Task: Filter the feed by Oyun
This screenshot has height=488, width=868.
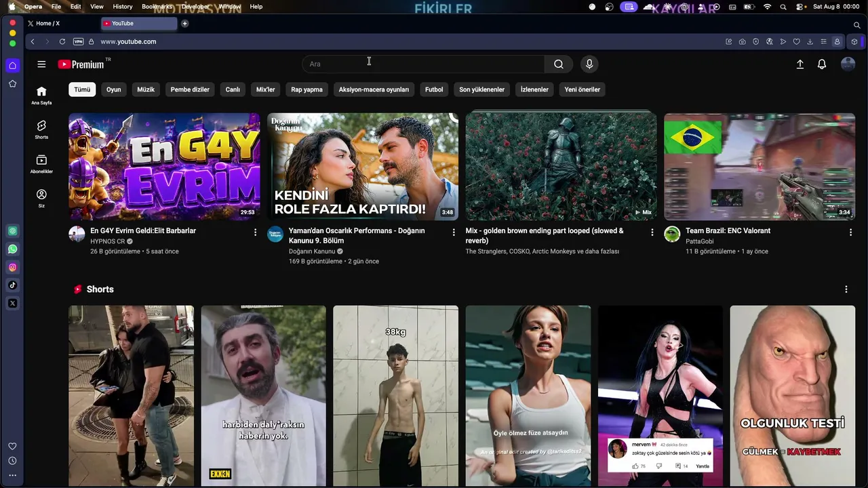Action: pyautogui.click(x=113, y=89)
